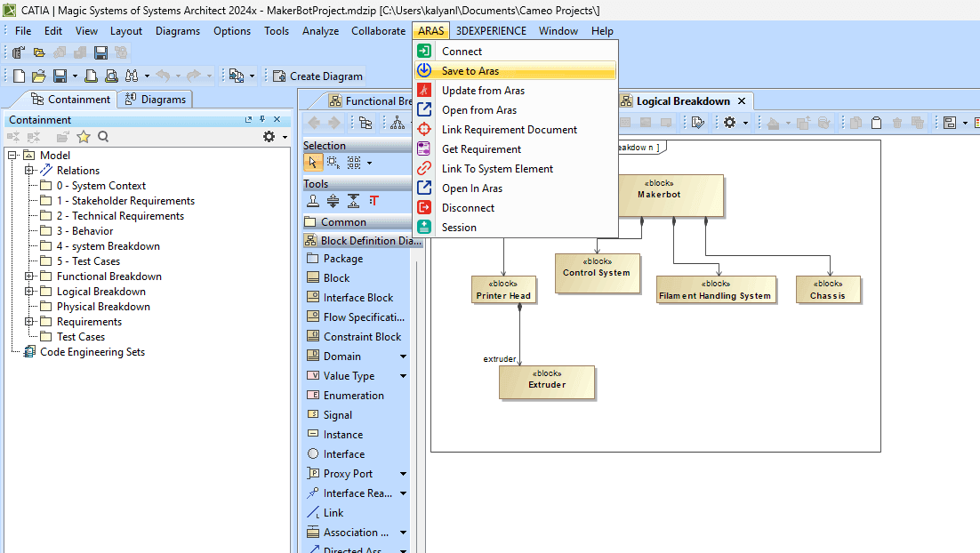Open the Proxy Port dropdown arrow

pos(403,474)
